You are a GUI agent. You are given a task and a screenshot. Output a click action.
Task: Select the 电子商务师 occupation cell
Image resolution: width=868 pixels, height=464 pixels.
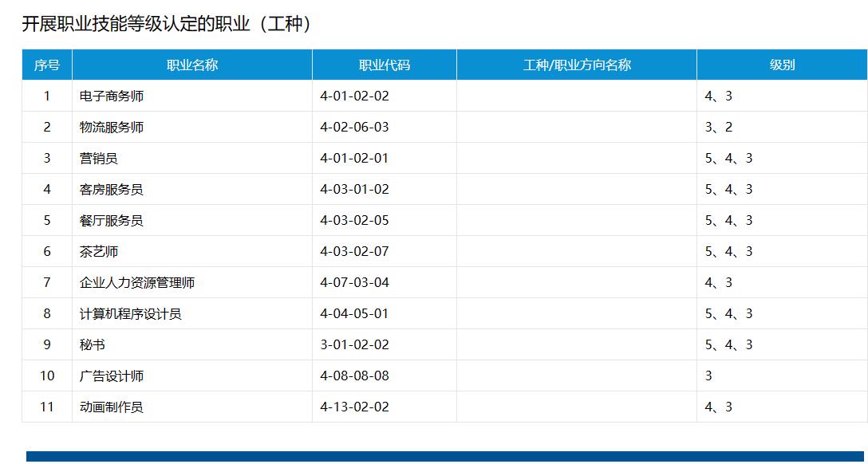click(x=112, y=96)
